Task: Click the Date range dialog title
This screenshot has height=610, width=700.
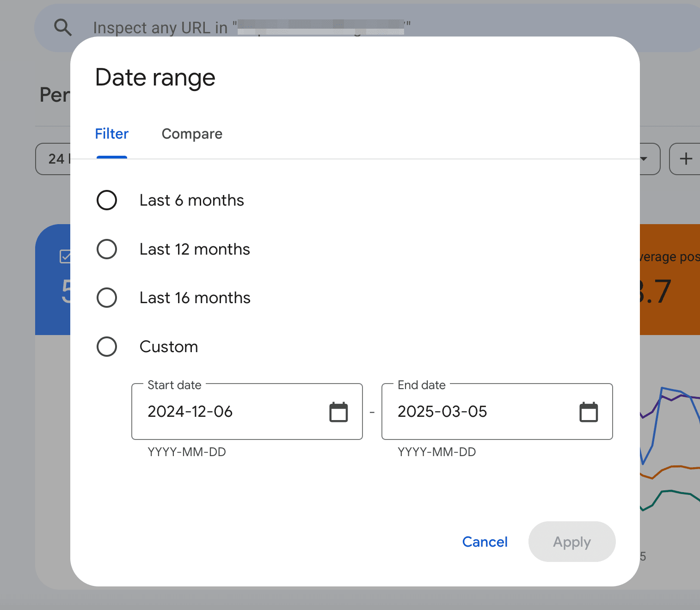Action: click(x=155, y=78)
